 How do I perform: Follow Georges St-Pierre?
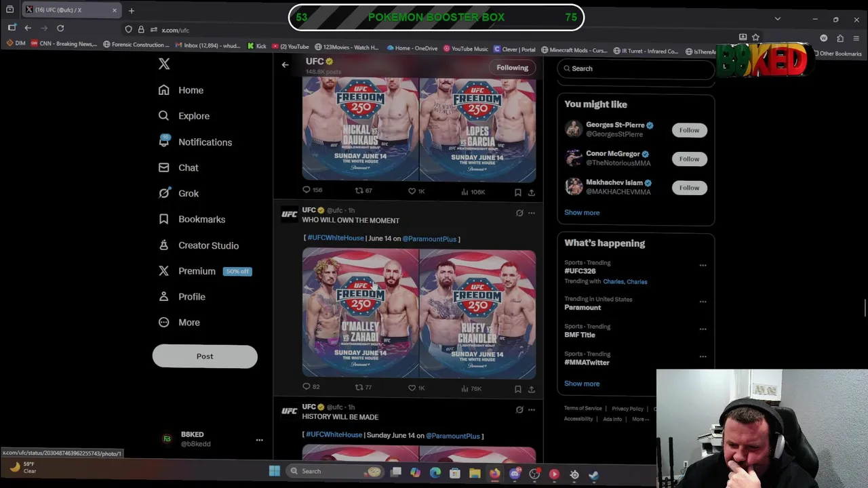click(689, 130)
